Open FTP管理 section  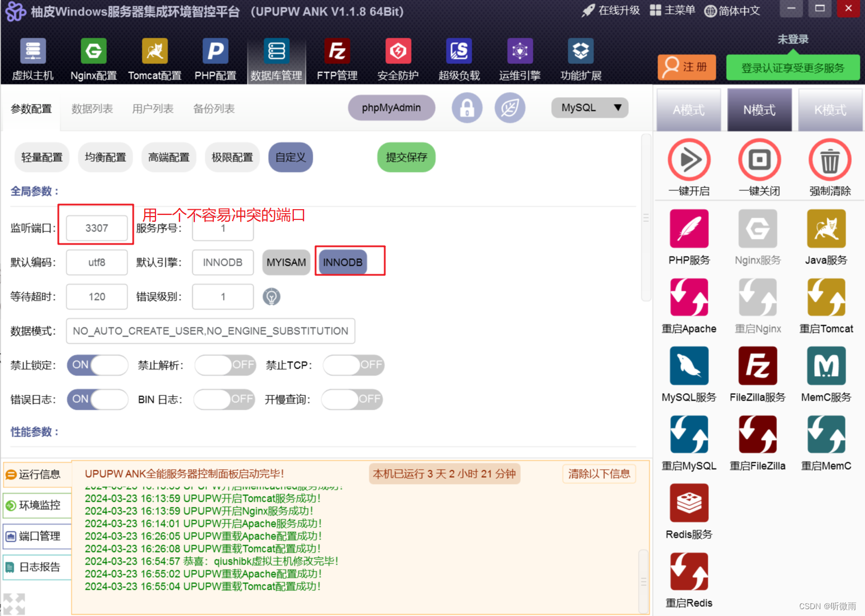[337, 59]
